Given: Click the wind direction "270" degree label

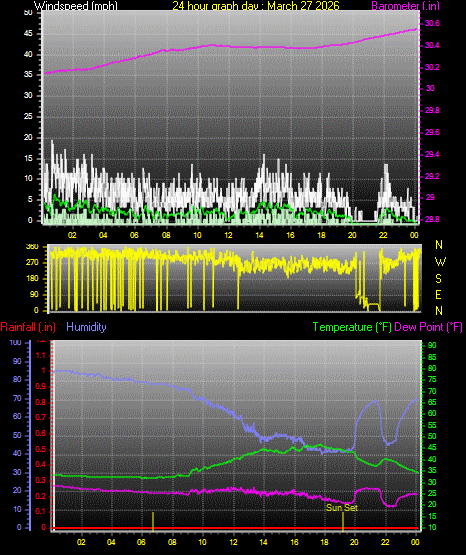Looking at the screenshot, I should (x=32, y=263).
